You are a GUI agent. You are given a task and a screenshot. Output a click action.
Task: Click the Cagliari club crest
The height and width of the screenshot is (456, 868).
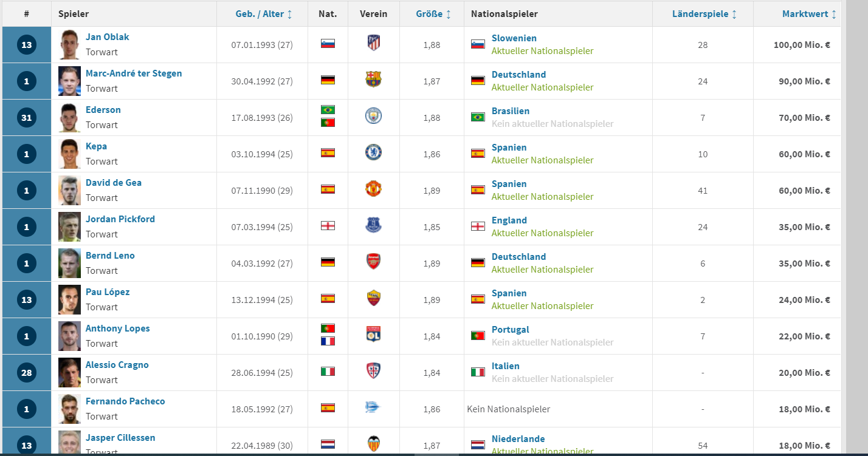click(374, 370)
